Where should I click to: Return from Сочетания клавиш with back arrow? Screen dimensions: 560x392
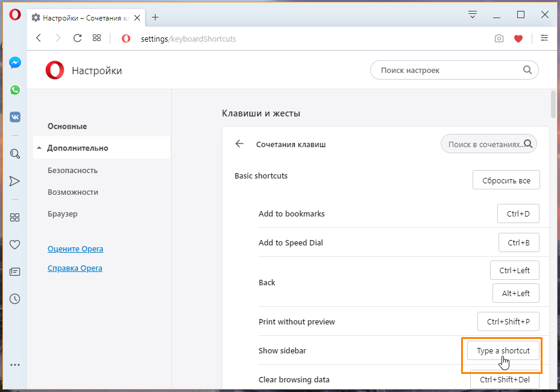(x=239, y=144)
